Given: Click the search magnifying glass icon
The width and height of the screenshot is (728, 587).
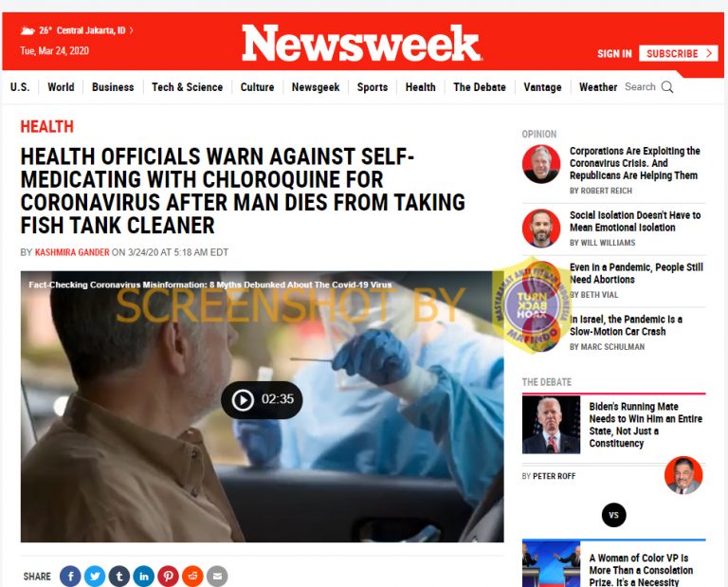Looking at the screenshot, I should pyautogui.click(x=667, y=87).
